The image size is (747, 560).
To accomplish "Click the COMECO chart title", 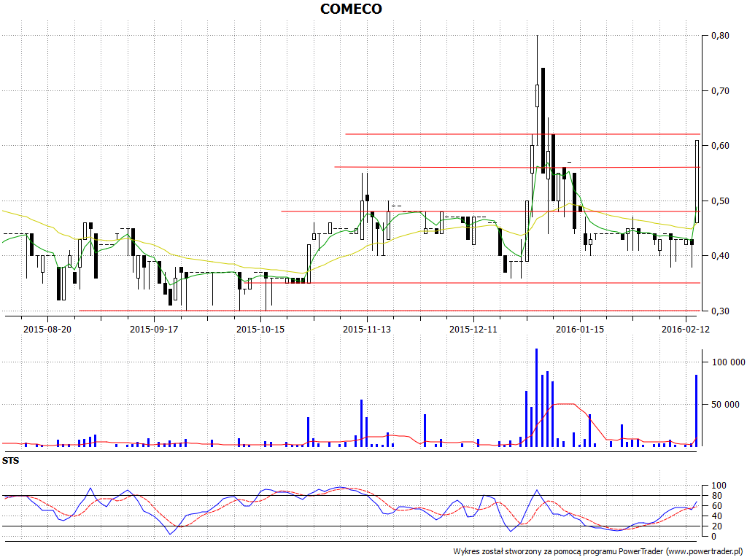I will (351, 9).
